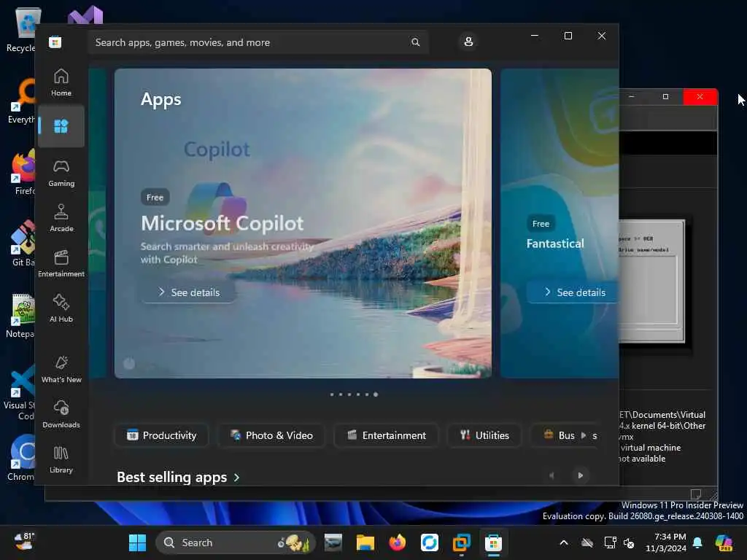See details for Microsoft Copilot
This screenshot has height=560, width=747.
(189, 292)
